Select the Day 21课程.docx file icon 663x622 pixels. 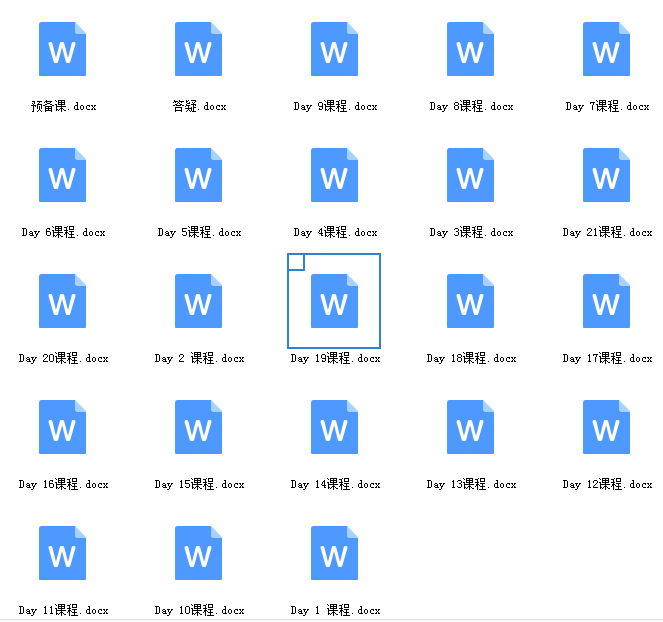(606, 175)
